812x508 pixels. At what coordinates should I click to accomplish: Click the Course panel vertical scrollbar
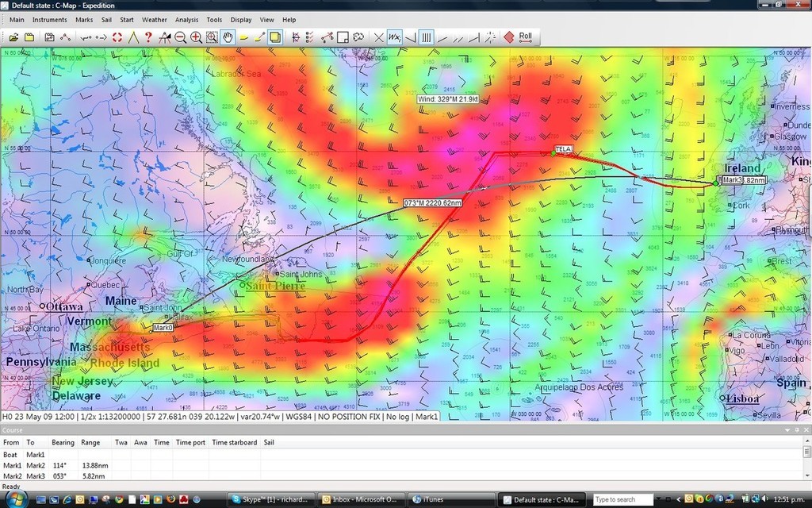coord(807,458)
